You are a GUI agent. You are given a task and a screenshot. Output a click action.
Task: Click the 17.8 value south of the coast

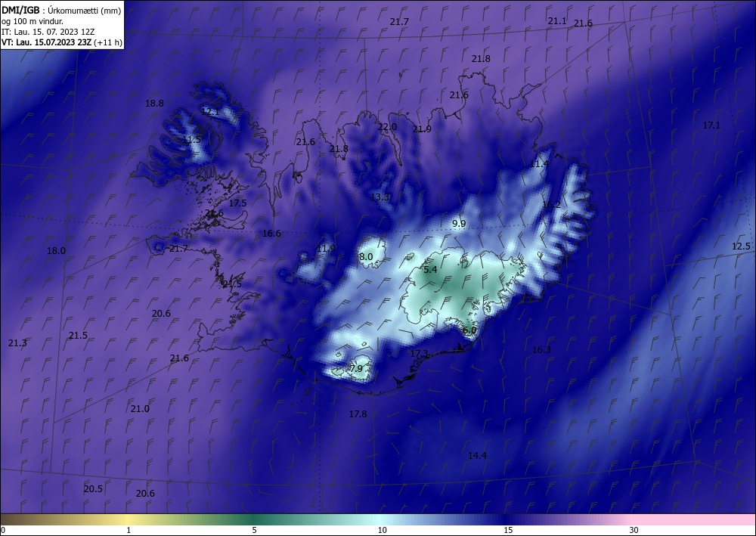point(358,414)
